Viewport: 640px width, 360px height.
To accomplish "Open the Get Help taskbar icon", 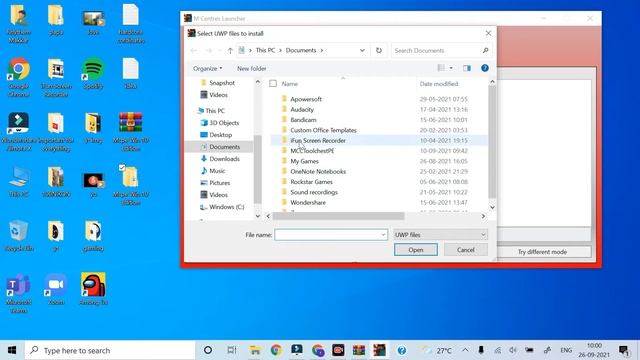I will click(402, 350).
